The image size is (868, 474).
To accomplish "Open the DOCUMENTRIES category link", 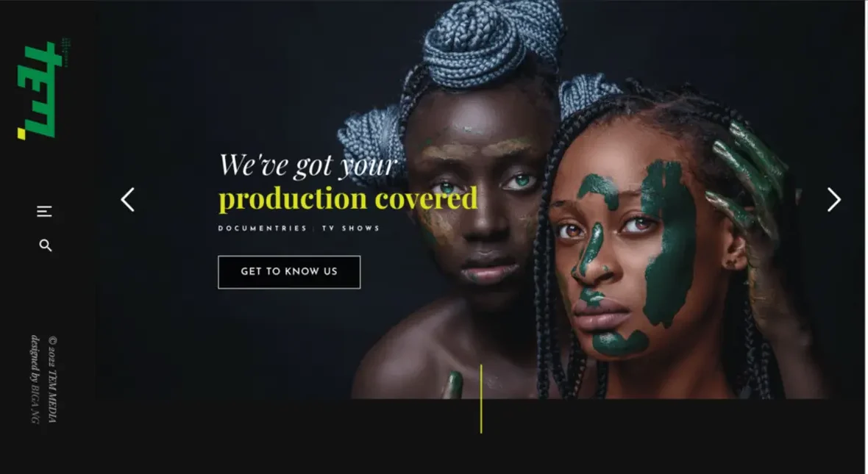I will click(x=263, y=229).
